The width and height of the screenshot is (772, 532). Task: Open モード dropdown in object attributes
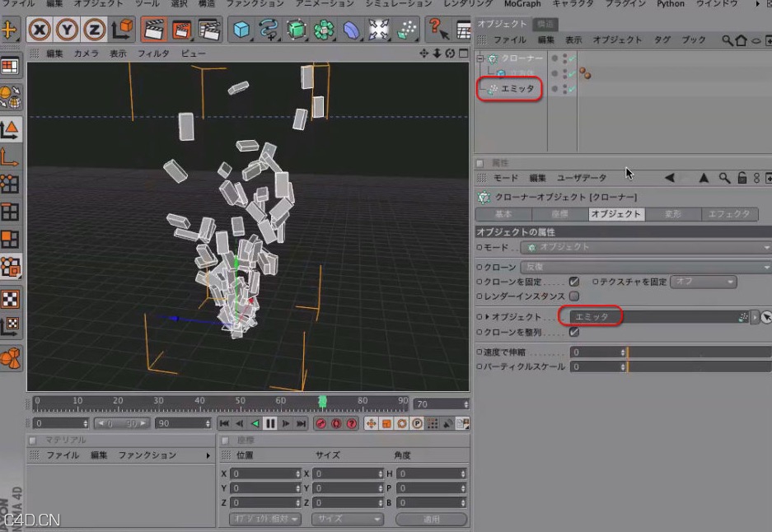point(646,247)
